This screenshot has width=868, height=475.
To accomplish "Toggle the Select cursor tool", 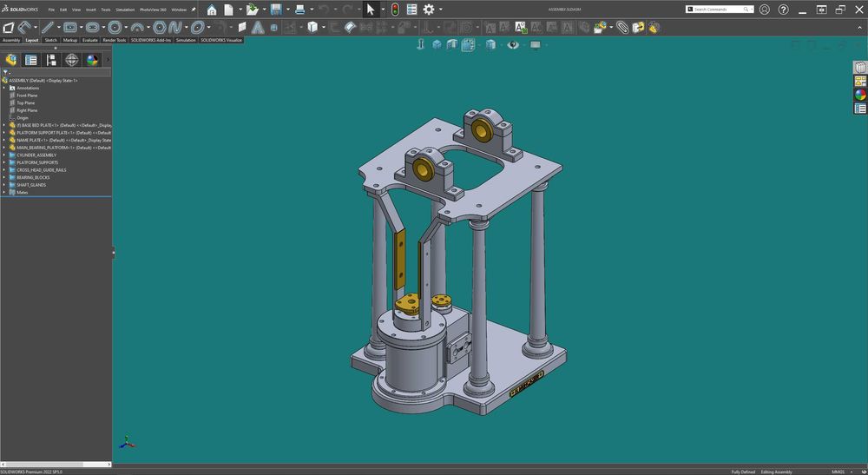I will click(370, 10).
